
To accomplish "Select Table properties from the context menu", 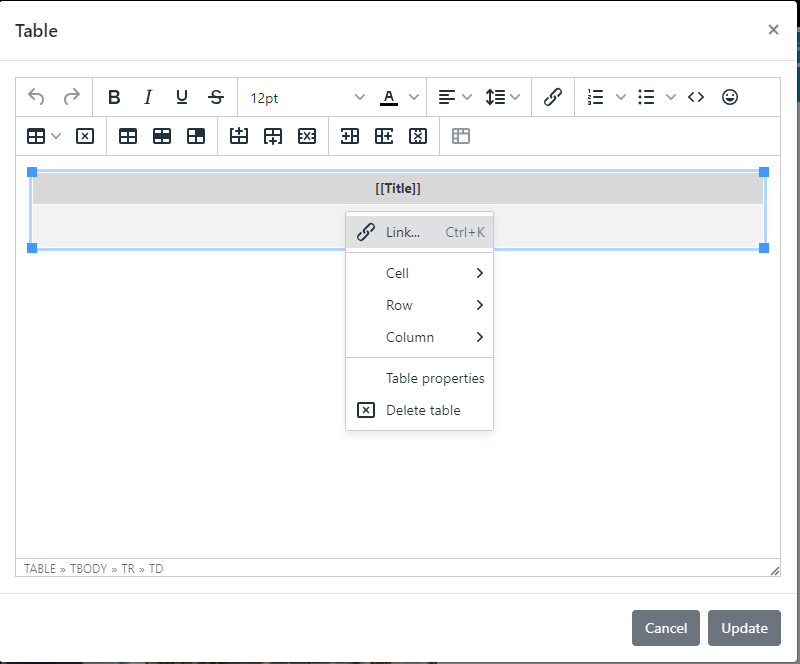I will pyautogui.click(x=434, y=378).
